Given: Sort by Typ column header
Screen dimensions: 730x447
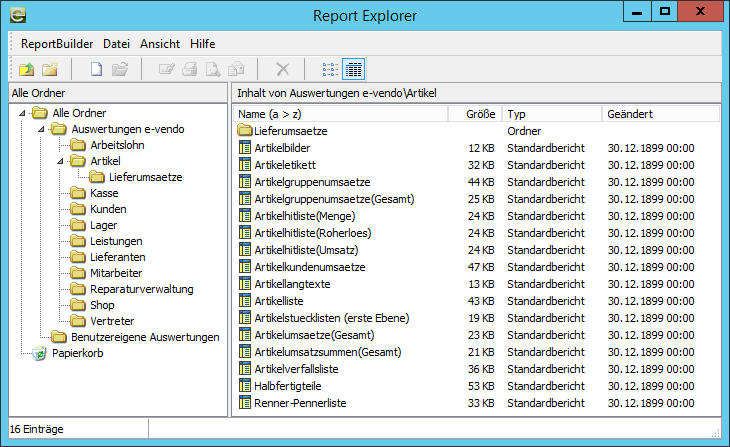Looking at the screenshot, I should [x=552, y=114].
